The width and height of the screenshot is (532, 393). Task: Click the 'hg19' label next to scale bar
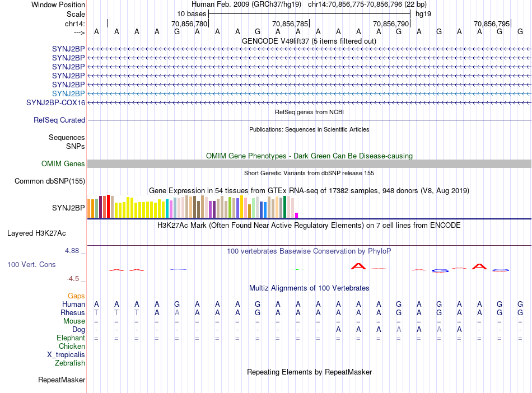click(x=423, y=14)
